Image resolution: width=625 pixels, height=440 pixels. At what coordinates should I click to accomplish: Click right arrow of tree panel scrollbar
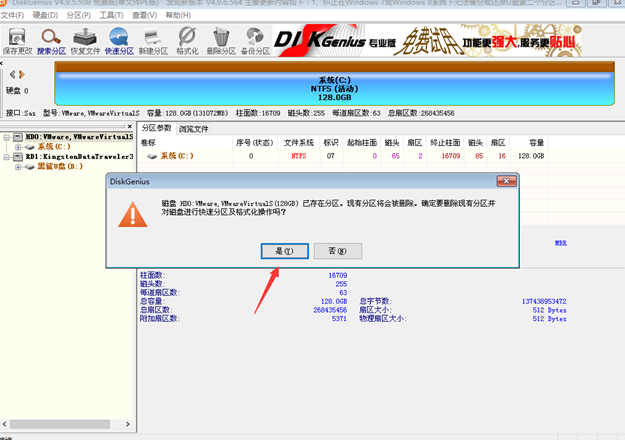click(x=128, y=424)
